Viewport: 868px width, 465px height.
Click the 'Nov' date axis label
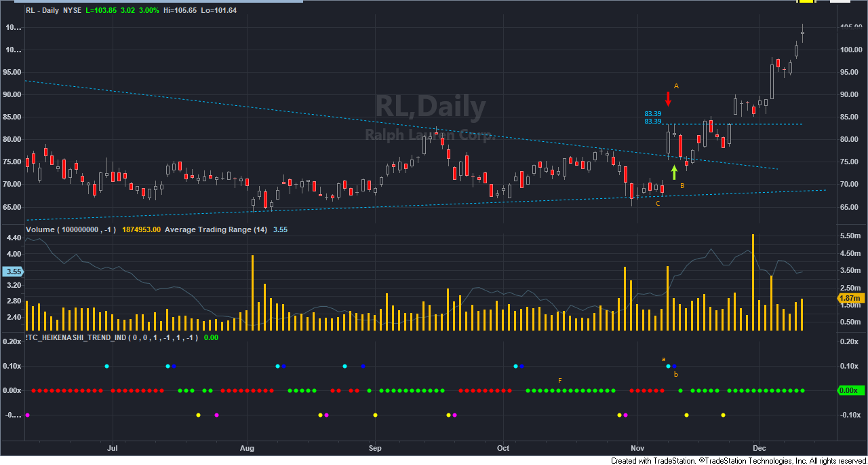(637, 448)
